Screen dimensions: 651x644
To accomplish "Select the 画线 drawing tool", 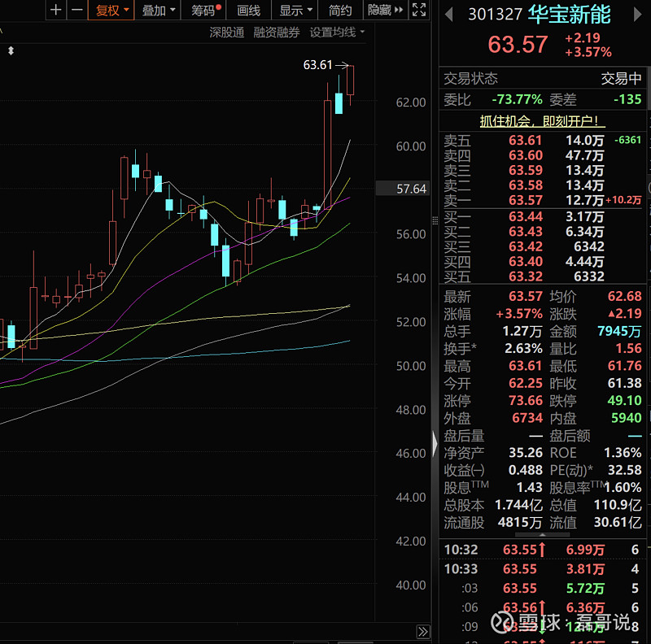I will click(249, 10).
